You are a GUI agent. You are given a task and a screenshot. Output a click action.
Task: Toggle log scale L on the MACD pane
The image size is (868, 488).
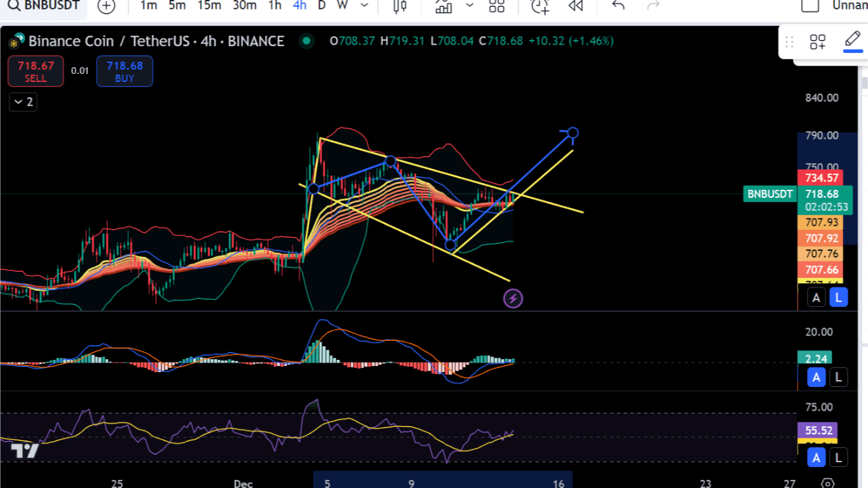pos(839,378)
